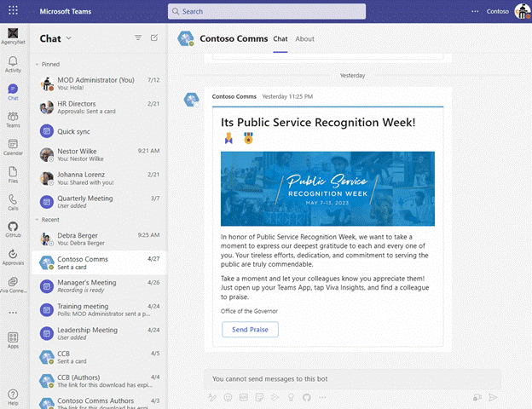
Task: Open Apps store
Action: 13,340
